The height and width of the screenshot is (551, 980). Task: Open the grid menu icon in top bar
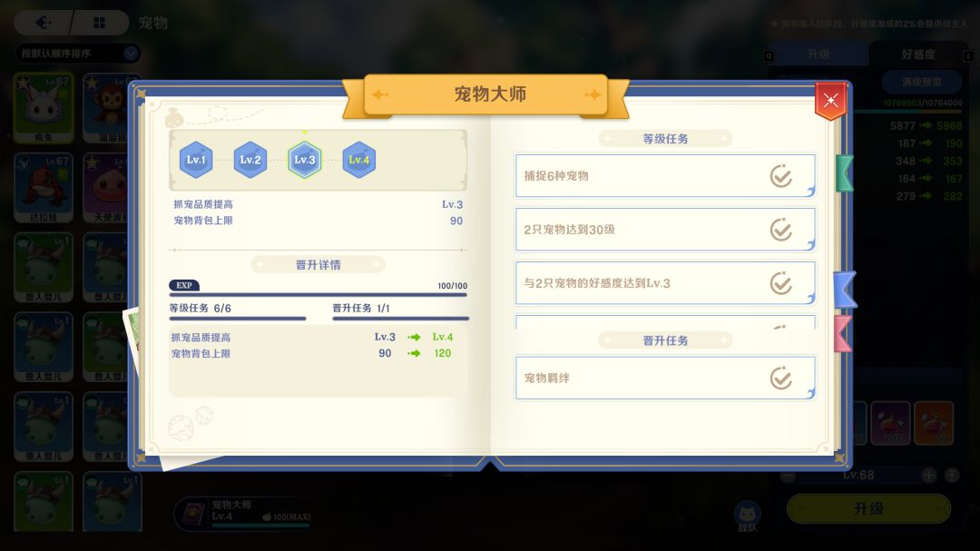[x=99, y=23]
